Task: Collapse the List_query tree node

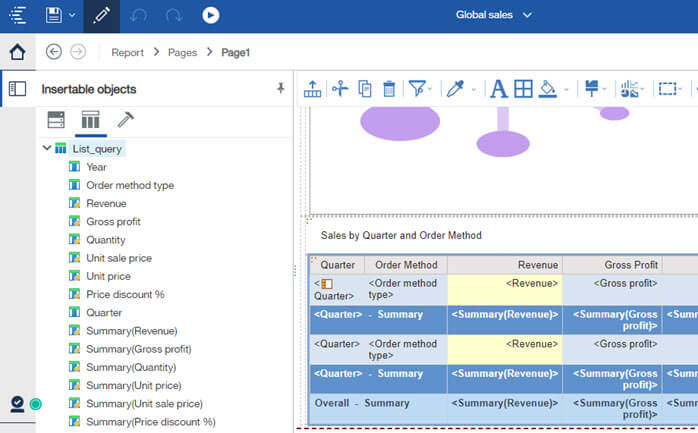Action: pos(47,148)
